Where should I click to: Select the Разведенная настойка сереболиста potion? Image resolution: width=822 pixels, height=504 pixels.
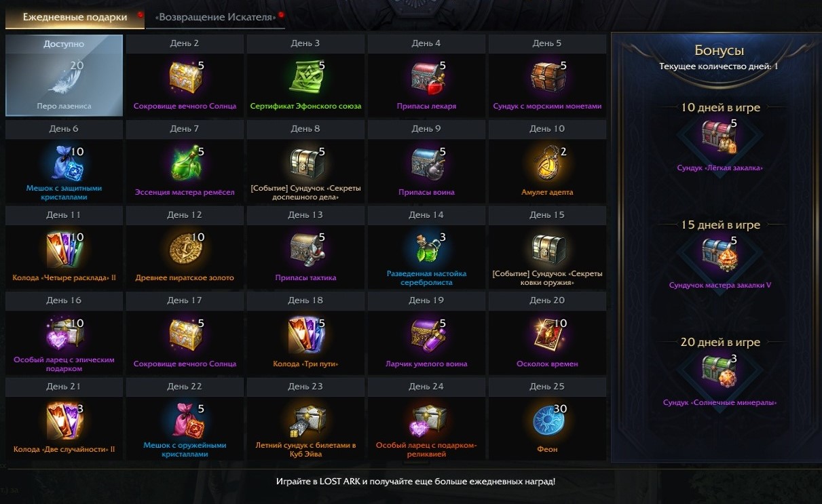[x=426, y=248]
